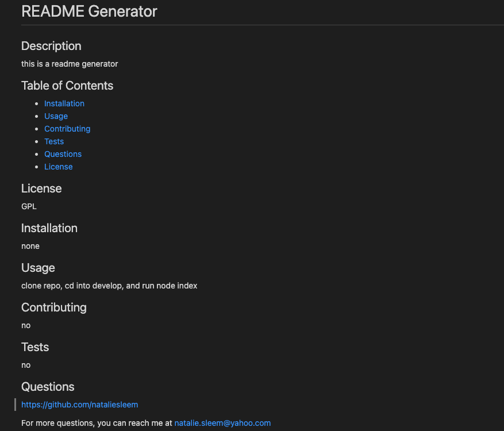504x431 pixels.
Task: Click the readme generator description text
Action: [x=69, y=64]
